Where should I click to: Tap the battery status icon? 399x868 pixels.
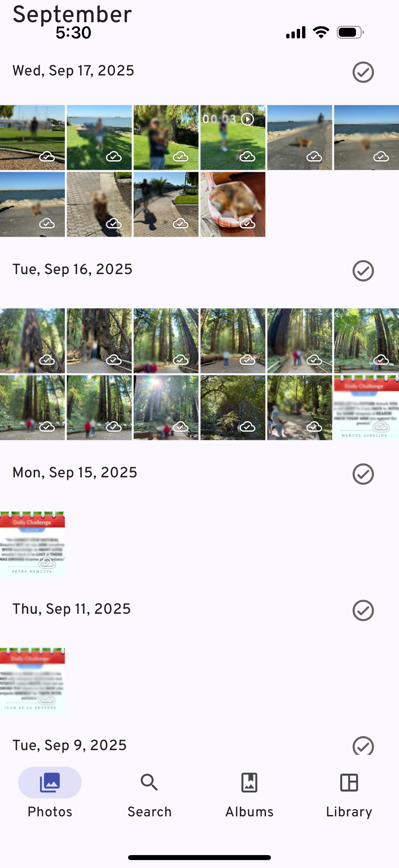pos(350,32)
